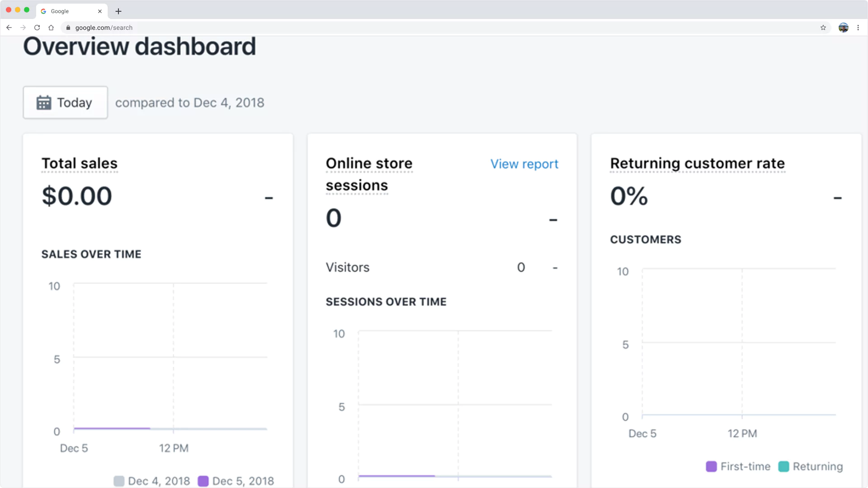Viewport: 868px width, 488px height.
Task: Open the profile avatar menu
Action: tap(843, 28)
